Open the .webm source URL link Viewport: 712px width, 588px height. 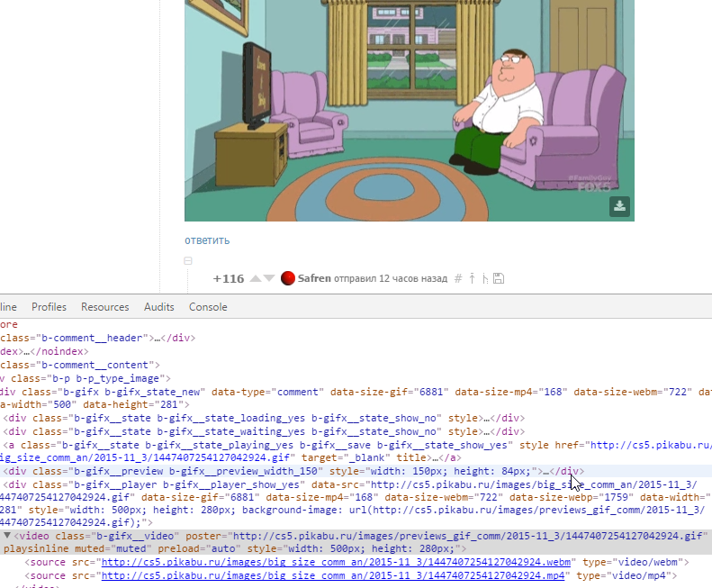pyautogui.click(x=336, y=562)
